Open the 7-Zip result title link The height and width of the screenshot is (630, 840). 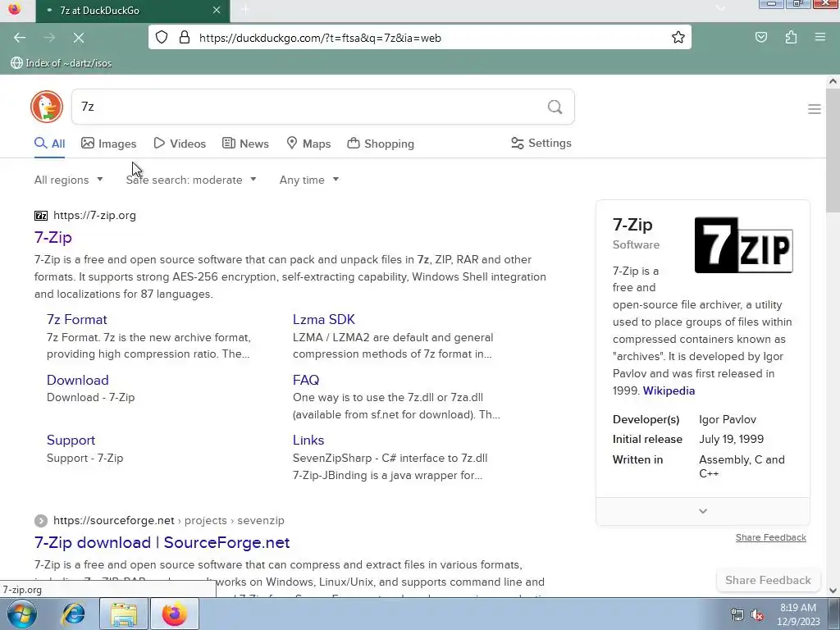53,237
